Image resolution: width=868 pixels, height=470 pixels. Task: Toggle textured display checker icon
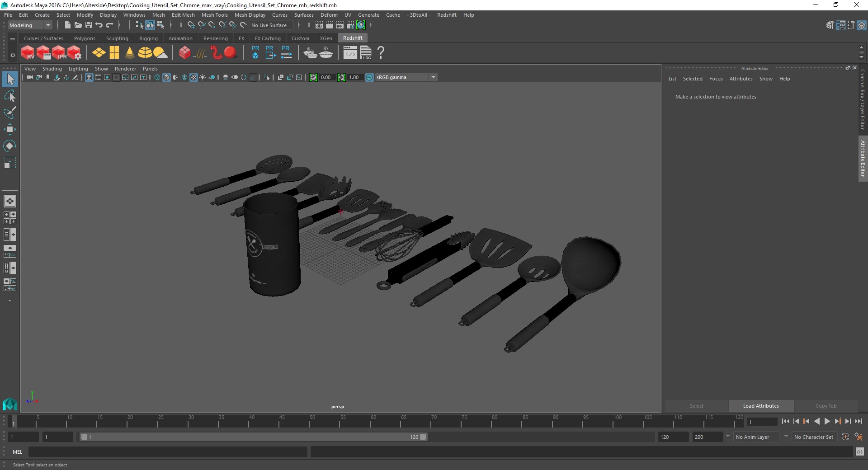[x=193, y=77]
